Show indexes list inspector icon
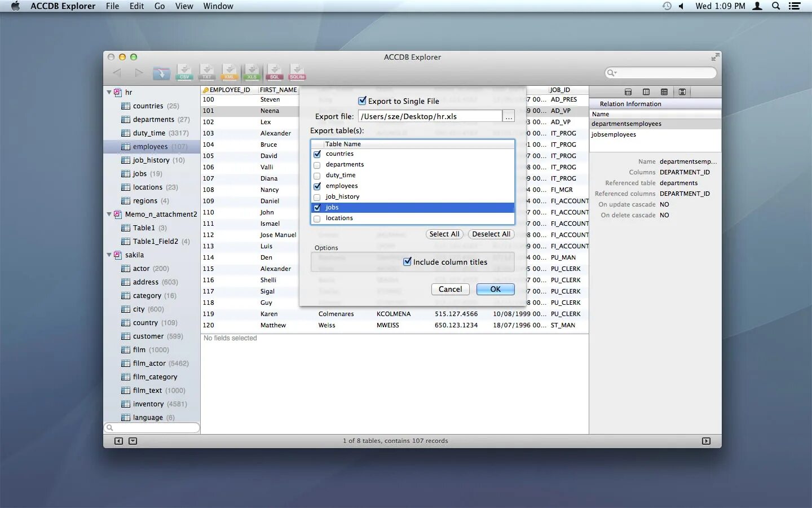This screenshot has width=812, height=508. click(x=664, y=92)
